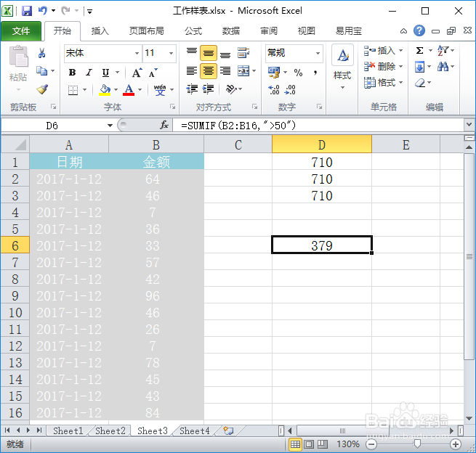The width and height of the screenshot is (476, 453).
Task: Click the Percent Style icon
Action: [298, 73]
